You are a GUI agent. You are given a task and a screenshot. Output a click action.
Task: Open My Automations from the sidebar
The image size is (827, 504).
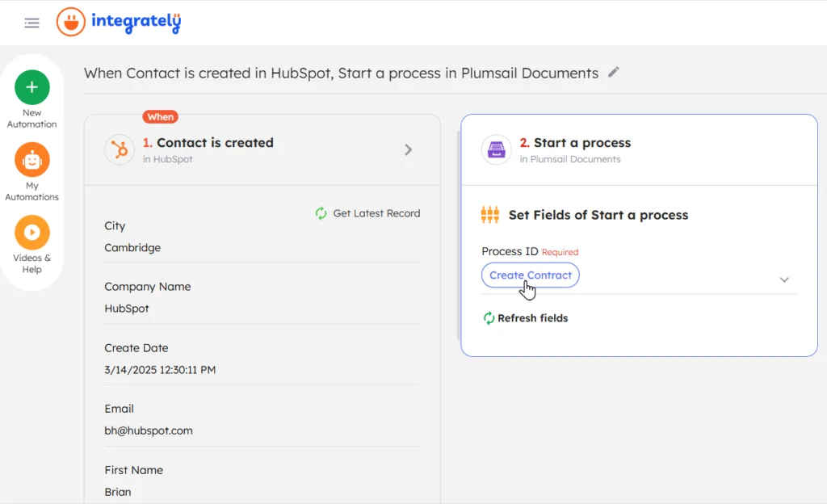31,162
